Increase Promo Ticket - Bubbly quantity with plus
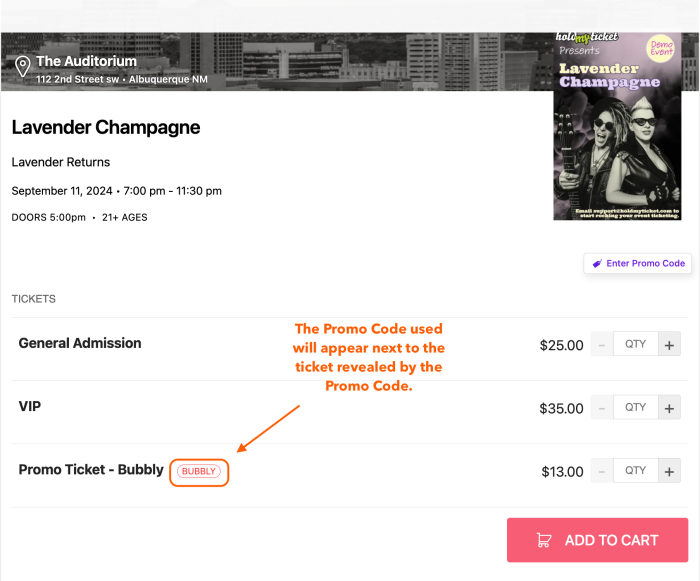 pos(670,471)
